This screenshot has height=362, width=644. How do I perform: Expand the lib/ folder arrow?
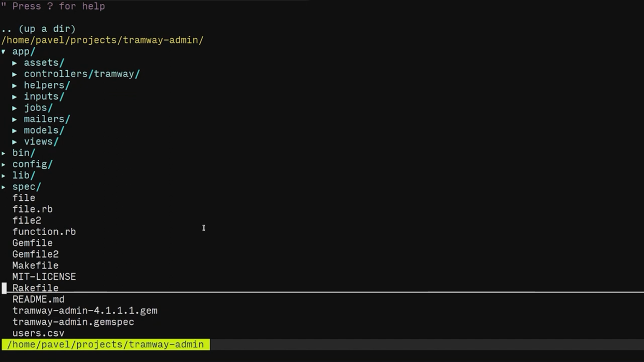click(x=3, y=176)
